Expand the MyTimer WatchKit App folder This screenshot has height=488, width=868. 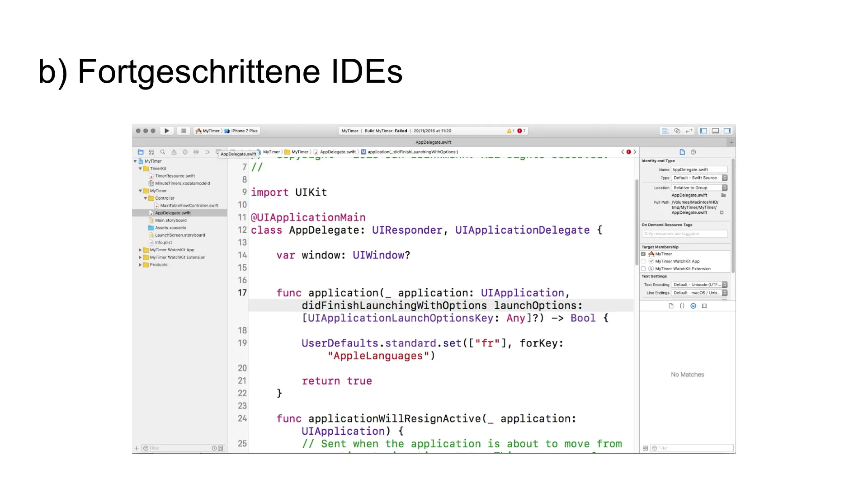point(140,250)
